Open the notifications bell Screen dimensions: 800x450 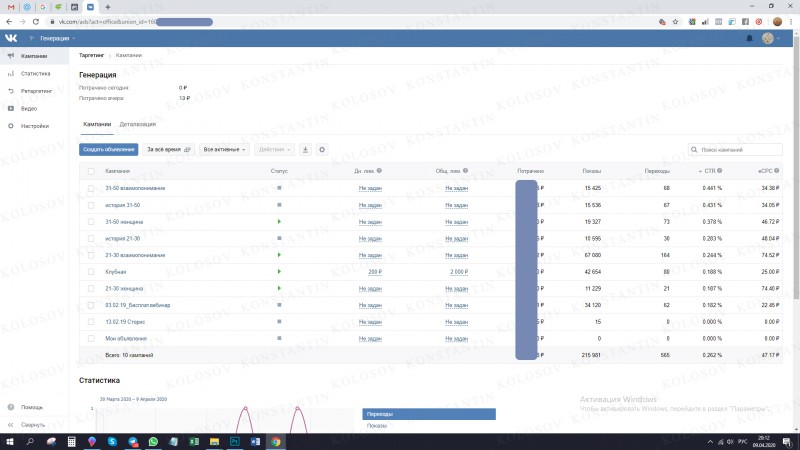pos(749,38)
